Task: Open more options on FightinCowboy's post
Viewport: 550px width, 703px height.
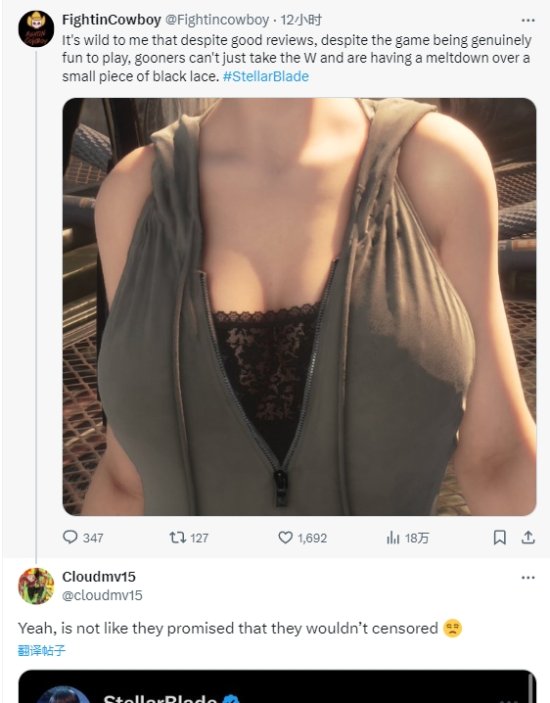Action: pyautogui.click(x=528, y=20)
